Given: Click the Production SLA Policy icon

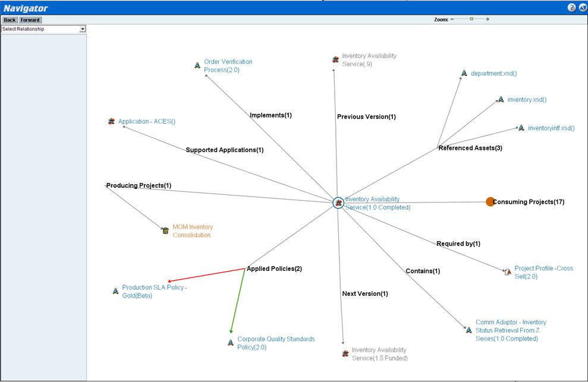Looking at the screenshot, I should (x=115, y=291).
